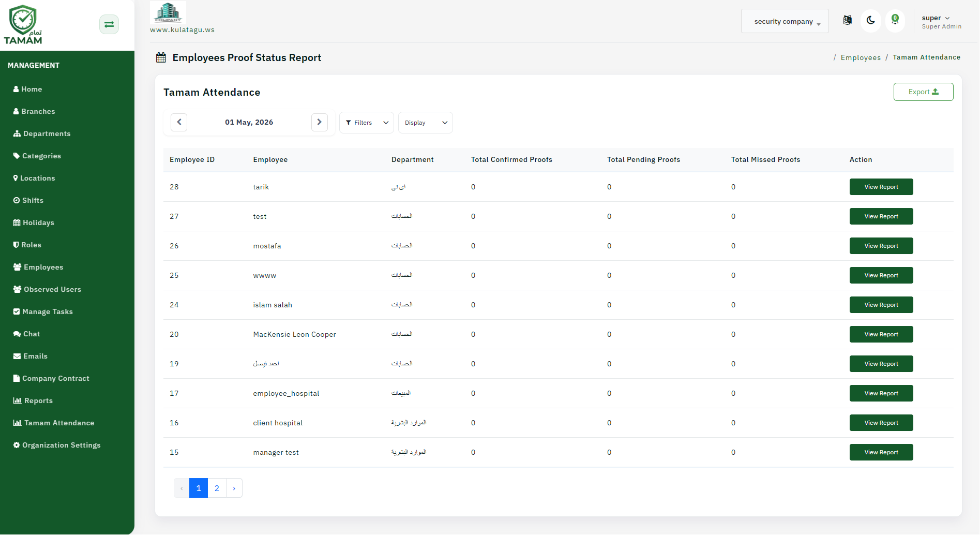Screen dimensions: 980x535
Task: Open the notifications bell icon
Action: pyautogui.click(x=895, y=21)
